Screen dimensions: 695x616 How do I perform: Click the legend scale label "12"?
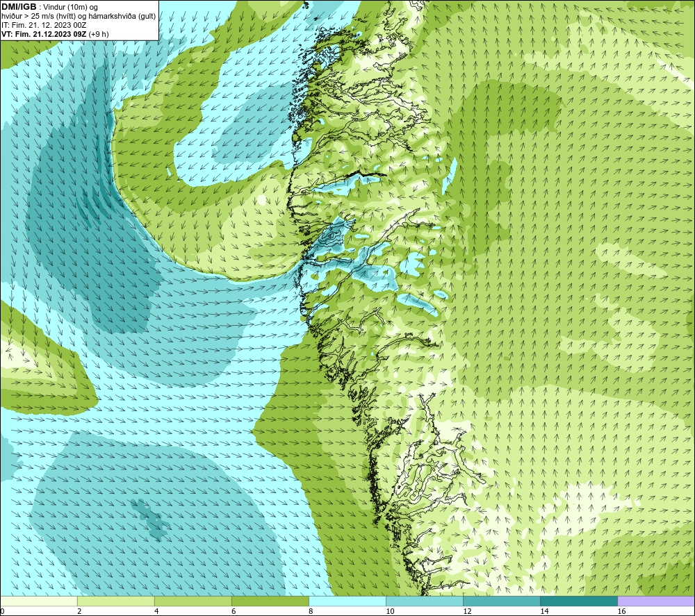(x=467, y=611)
